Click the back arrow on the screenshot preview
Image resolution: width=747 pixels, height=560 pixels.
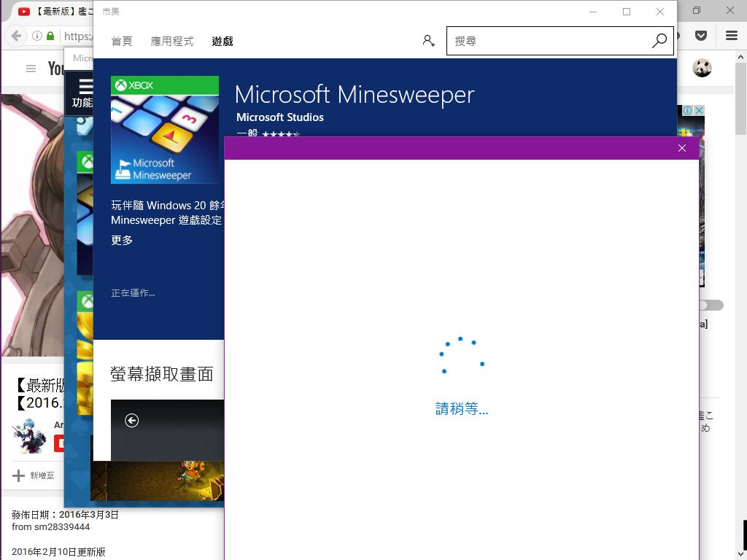(x=131, y=421)
